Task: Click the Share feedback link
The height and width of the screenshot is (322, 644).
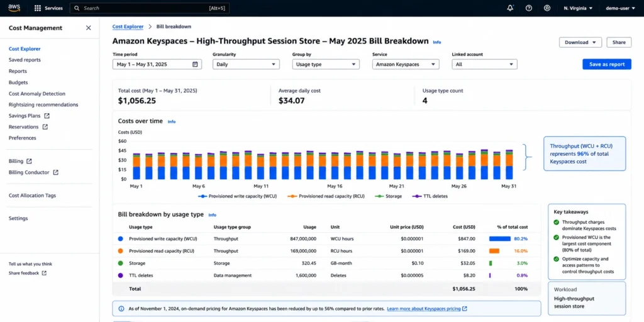Action: tap(24, 273)
